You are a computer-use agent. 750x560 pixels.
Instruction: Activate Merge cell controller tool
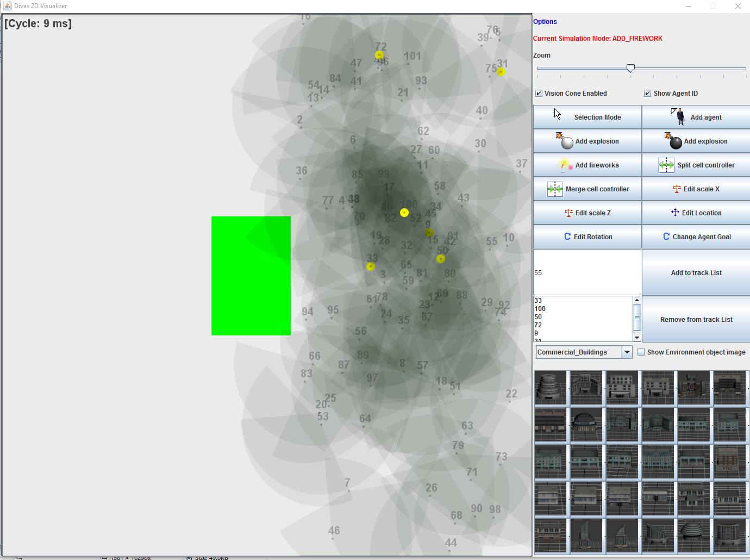(x=587, y=189)
